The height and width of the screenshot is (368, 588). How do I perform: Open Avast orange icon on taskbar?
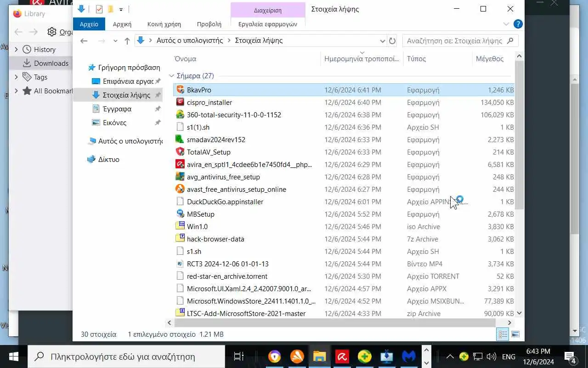pyautogui.click(x=297, y=356)
